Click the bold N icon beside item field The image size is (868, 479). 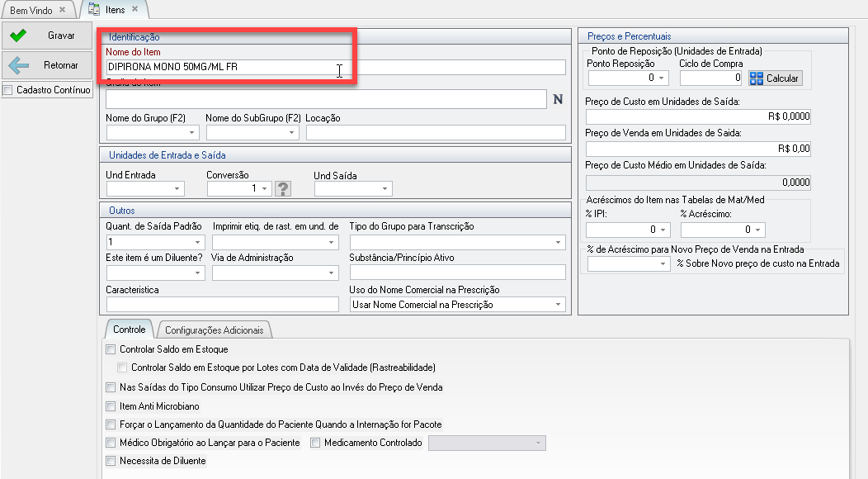click(557, 100)
